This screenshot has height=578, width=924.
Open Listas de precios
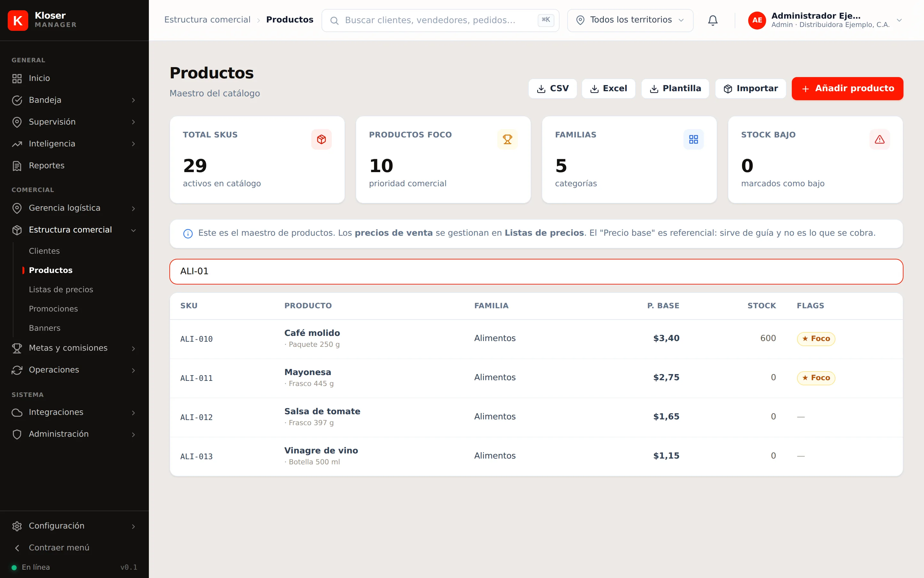point(61,290)
